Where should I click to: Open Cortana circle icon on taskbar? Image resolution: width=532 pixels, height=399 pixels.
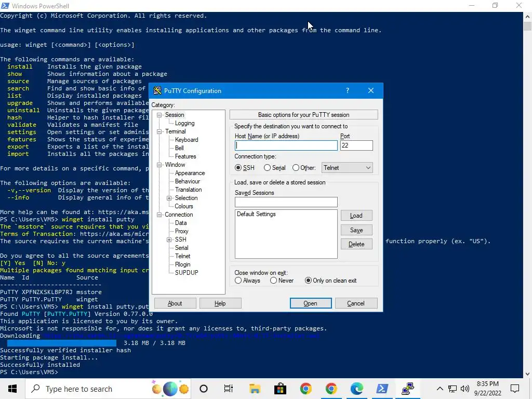point(204,389)
